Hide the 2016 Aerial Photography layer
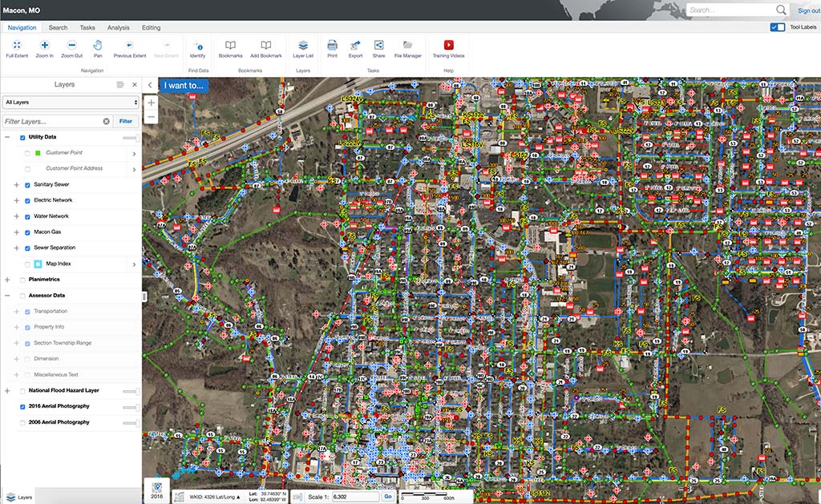 coord(22,407)
